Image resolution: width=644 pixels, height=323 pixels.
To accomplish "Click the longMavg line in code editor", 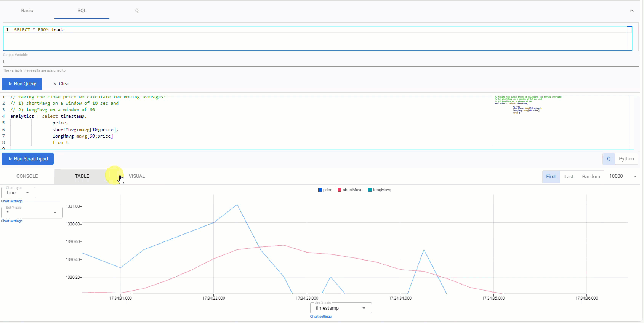I will [x=83, y=136].
